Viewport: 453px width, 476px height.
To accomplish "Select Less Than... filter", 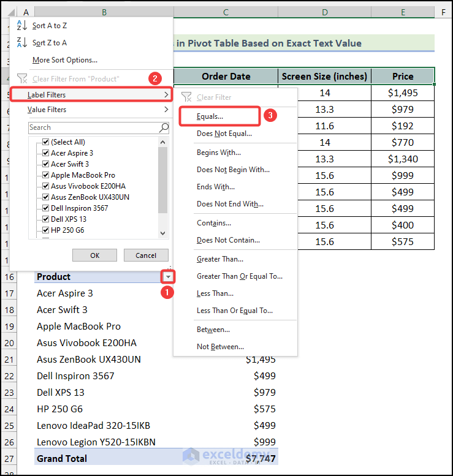I will point(215,293).
